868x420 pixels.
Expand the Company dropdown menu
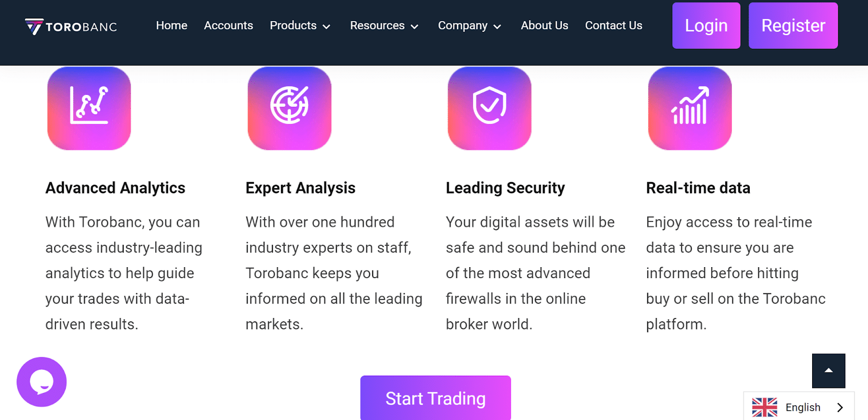pos(469,25)
